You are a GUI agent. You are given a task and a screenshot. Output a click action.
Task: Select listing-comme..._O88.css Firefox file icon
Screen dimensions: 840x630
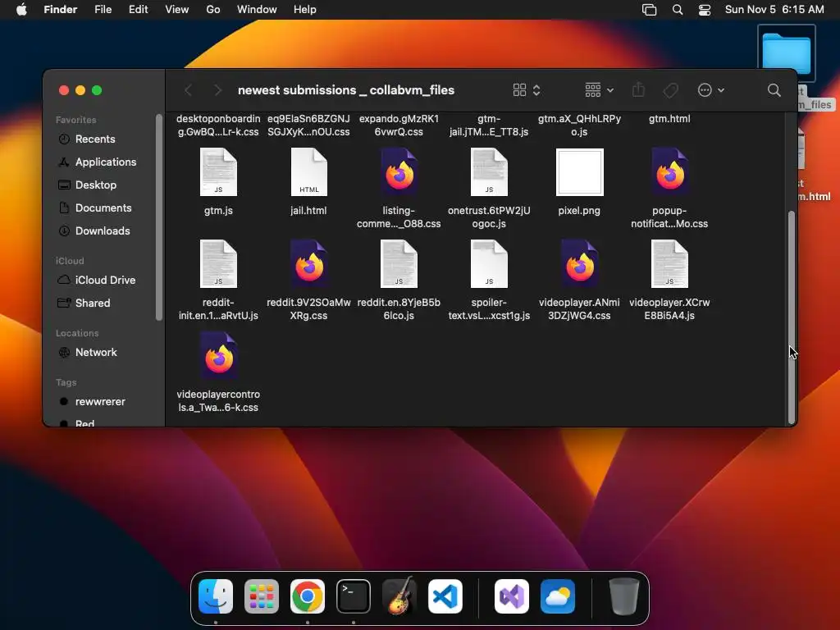coord(399,172)
